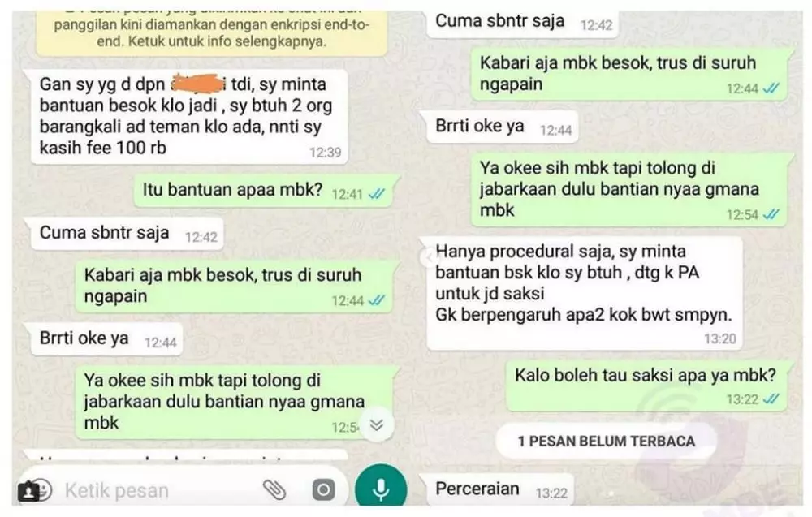Open the camera icon in message bar
This screenshot has width=812, height=517.
(x=323, y=489)
